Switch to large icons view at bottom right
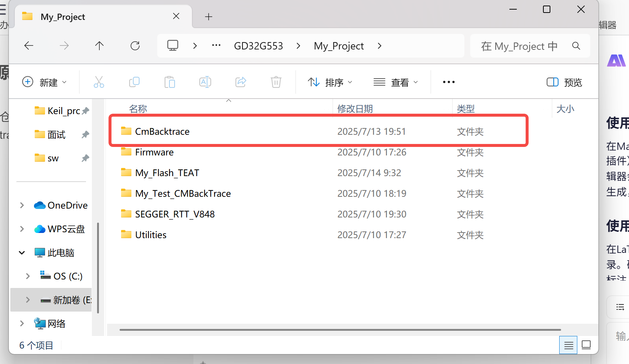 pyautogui.click(x=586, y=345)
